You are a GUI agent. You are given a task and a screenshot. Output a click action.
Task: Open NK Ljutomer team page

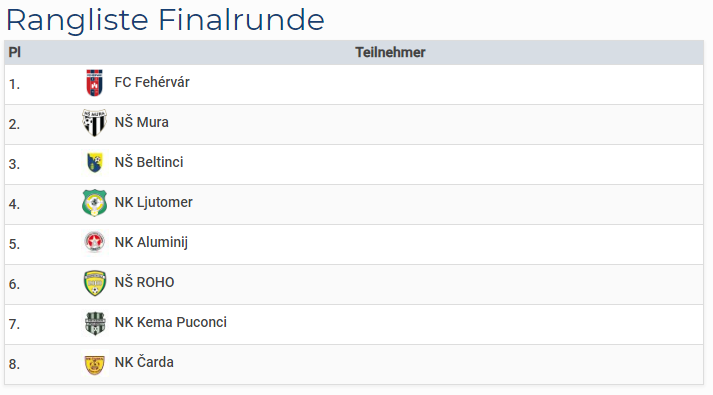click(x=153, y=202)
